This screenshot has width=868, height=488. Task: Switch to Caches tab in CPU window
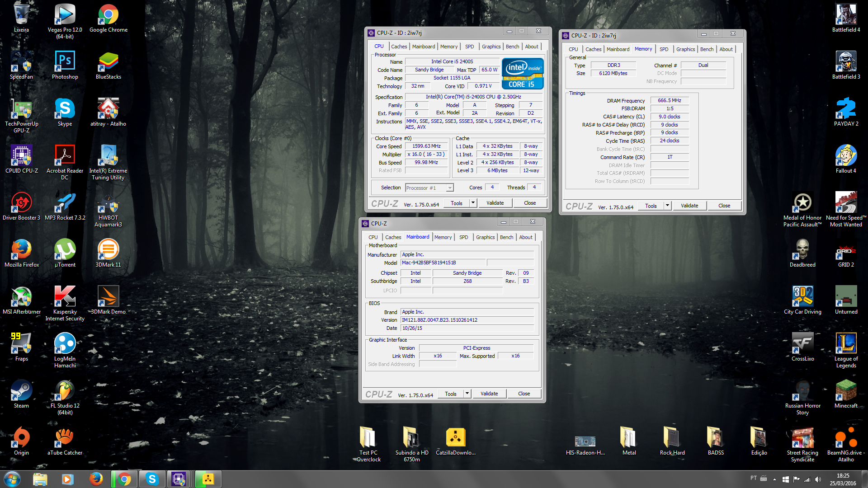coord(399,47)
